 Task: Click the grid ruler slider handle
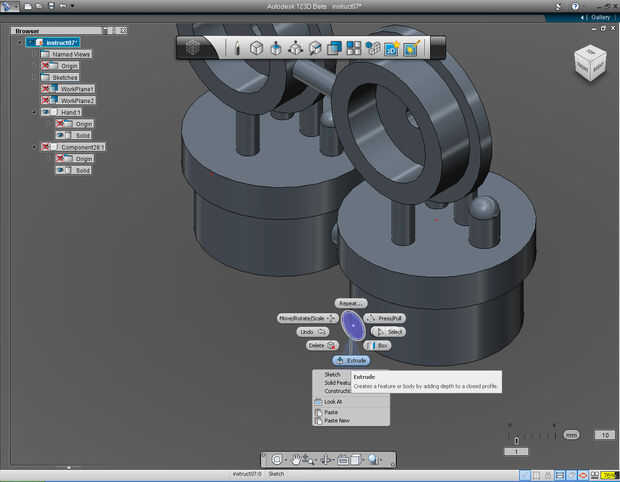[516, 440]
